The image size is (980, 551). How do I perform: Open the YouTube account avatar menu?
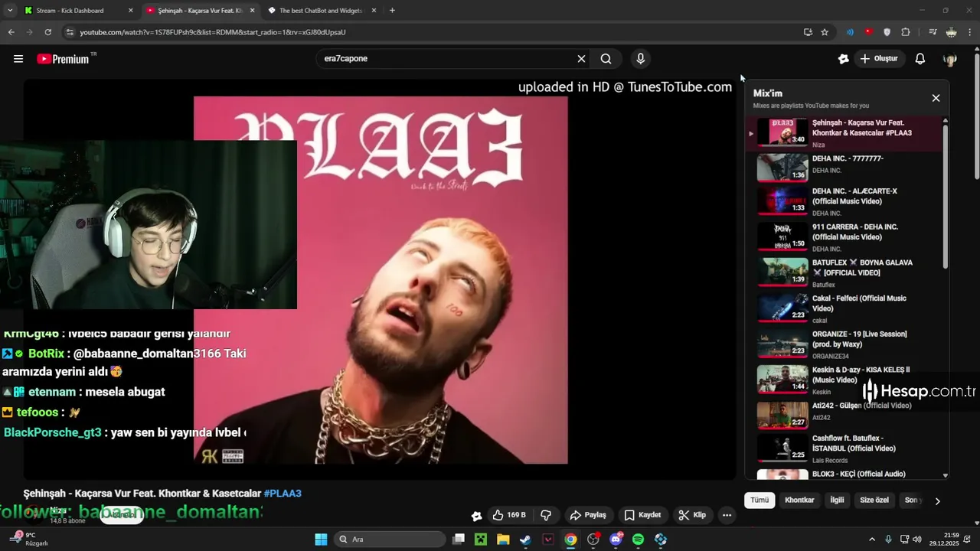pyautogui.click(x=950, y=59)
